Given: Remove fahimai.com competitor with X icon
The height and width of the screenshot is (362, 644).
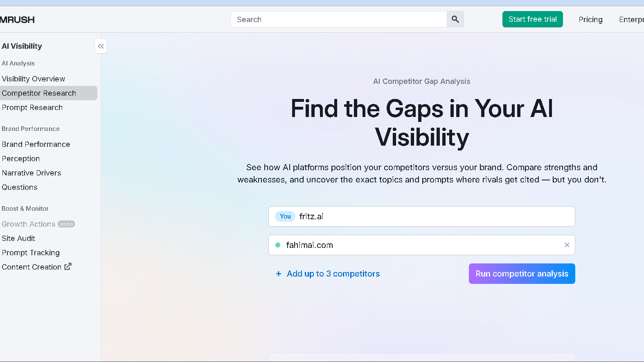Looking at the screenshot, I should (567, 245).
